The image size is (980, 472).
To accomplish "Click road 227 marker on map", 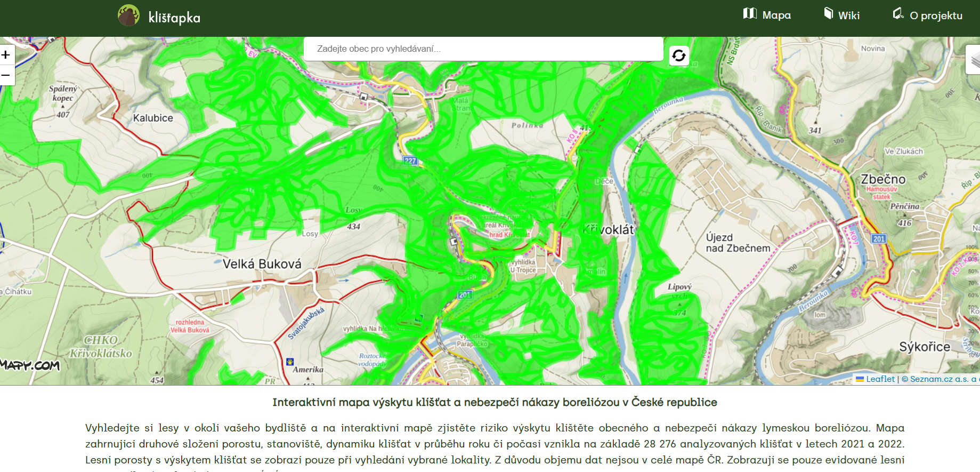I will pos(410,161).
